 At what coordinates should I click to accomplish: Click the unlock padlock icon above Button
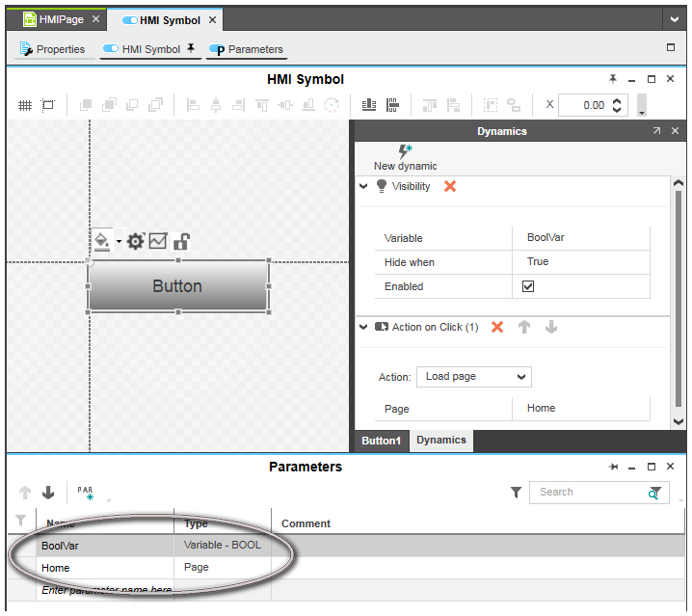(x=180, y=241)
